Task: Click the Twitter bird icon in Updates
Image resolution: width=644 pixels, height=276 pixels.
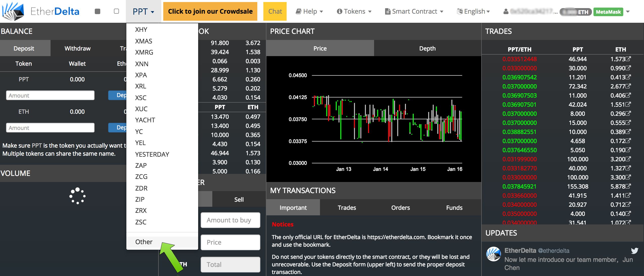Action: [x=634, y=250]
